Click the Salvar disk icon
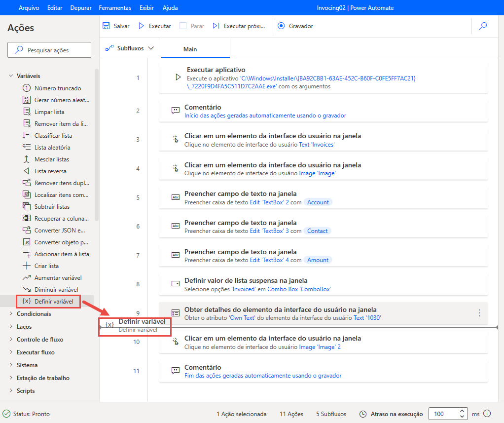The width and height of the screenshot is (504, 423). click(106, 26)
